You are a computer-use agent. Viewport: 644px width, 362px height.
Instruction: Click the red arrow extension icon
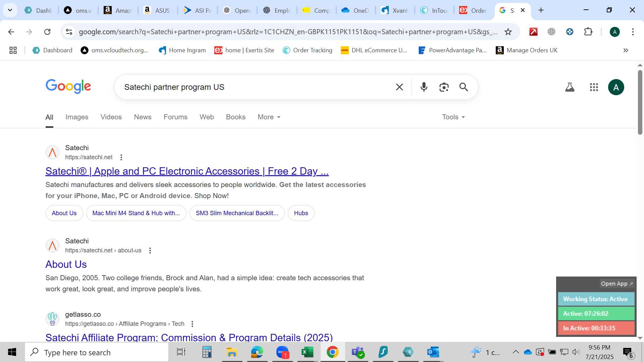(533, 32)
